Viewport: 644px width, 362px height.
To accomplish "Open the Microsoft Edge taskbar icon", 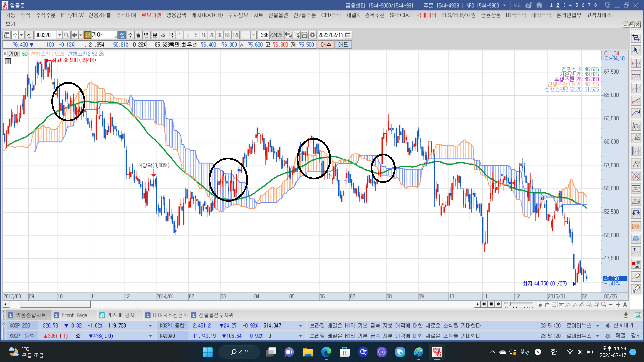I will point(326,352).
